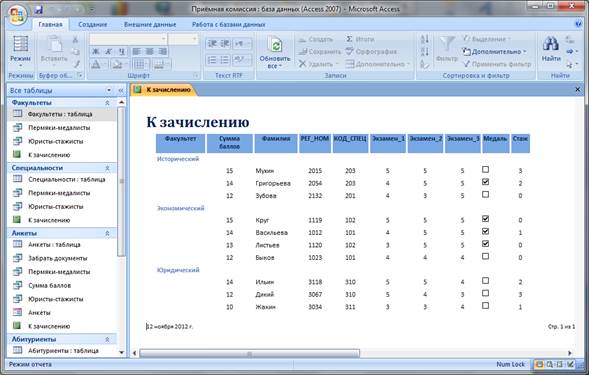Image resolution: width=589 pixels, height=375 pixels.
Task: Click Итоги totals sigma button
Action: pos(360,39)
